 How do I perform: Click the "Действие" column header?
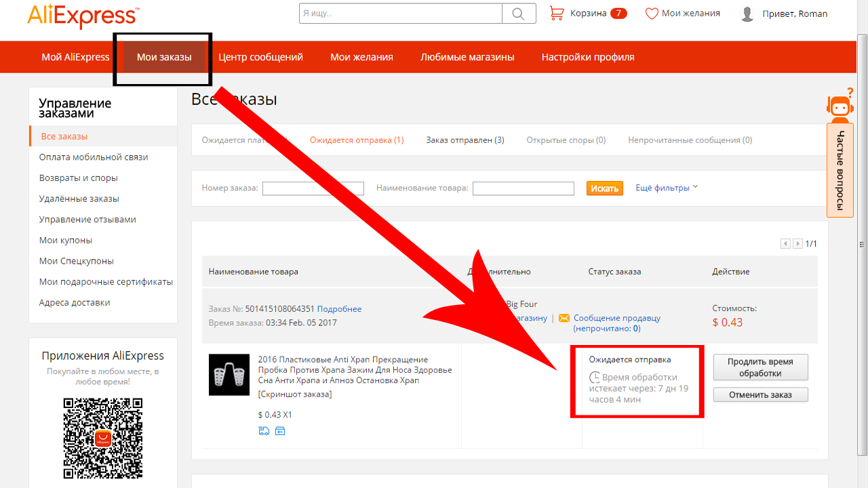[x=731, y=272]
